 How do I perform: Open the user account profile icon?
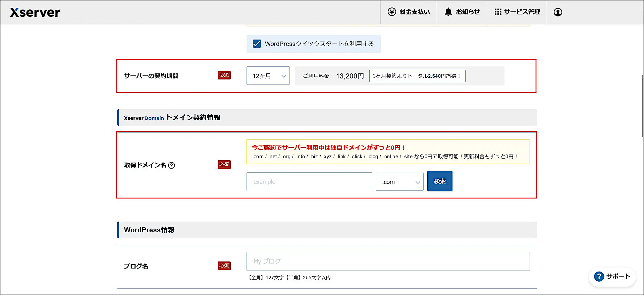point(558,12)
